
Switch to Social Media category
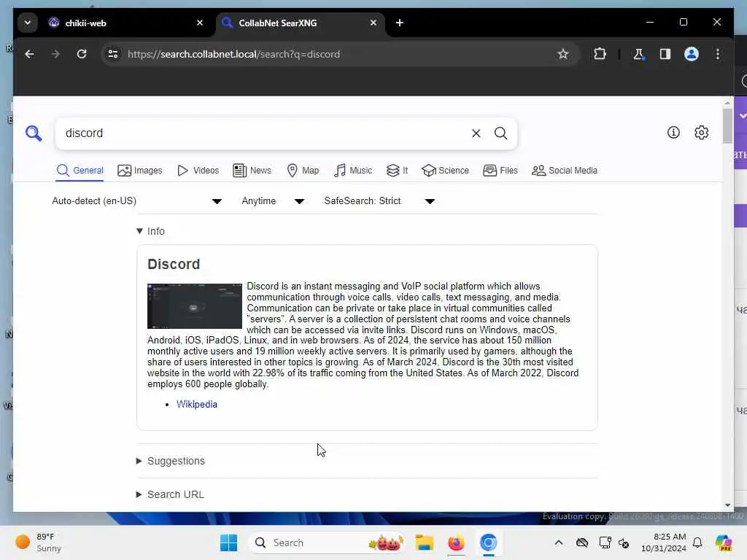pyautogui.click(x=564, y=171)
